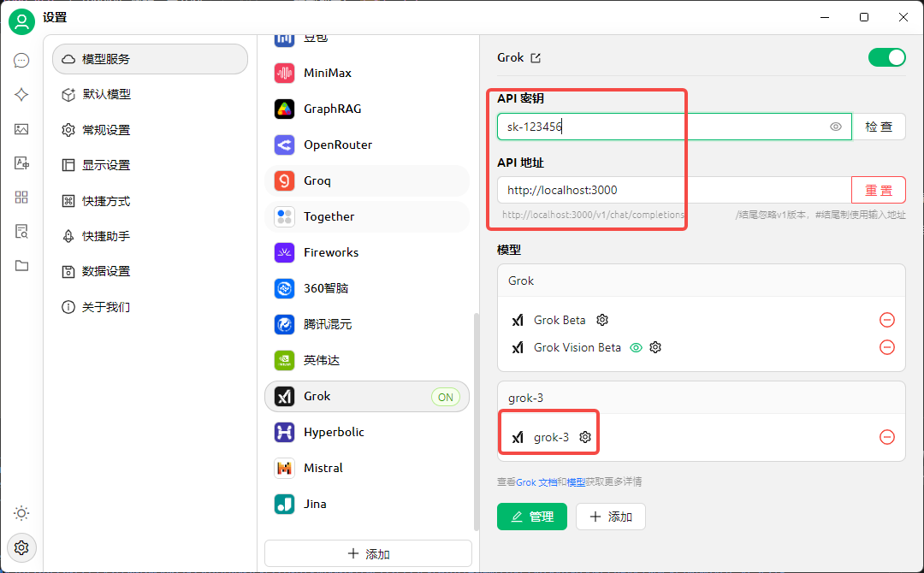Click the grok-3 model group header
Image resolution: width=924 pixels, height=573 pixels.
pos(702,398)
